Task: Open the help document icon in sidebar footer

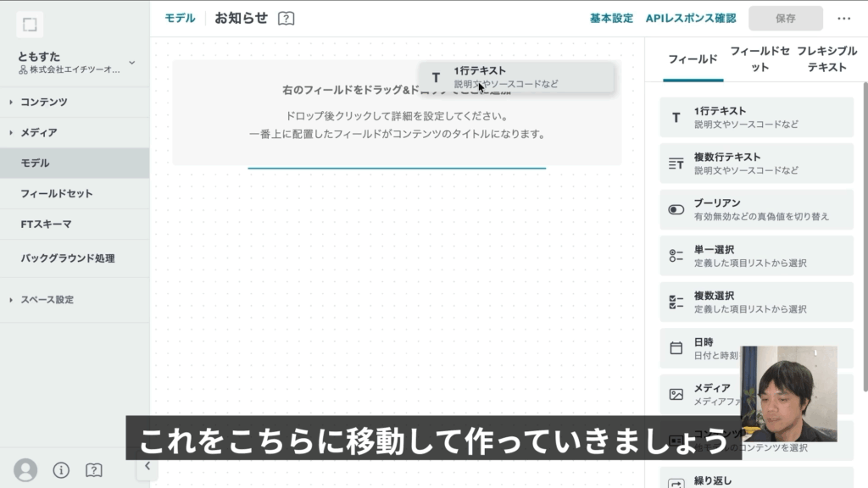Action: [94, 469]
